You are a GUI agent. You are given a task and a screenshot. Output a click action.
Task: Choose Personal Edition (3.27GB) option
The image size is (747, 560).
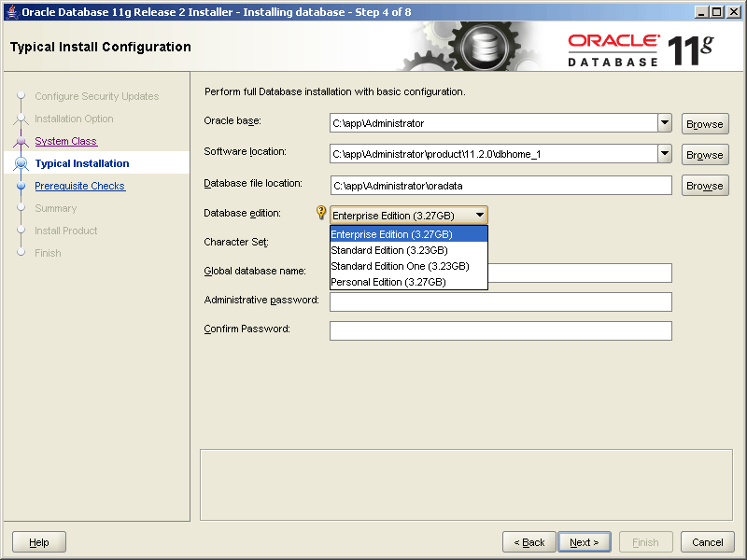409,282
